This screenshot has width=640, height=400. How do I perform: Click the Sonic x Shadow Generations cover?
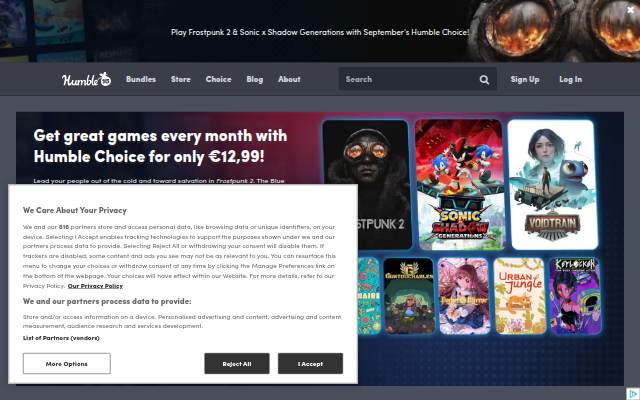460,184
